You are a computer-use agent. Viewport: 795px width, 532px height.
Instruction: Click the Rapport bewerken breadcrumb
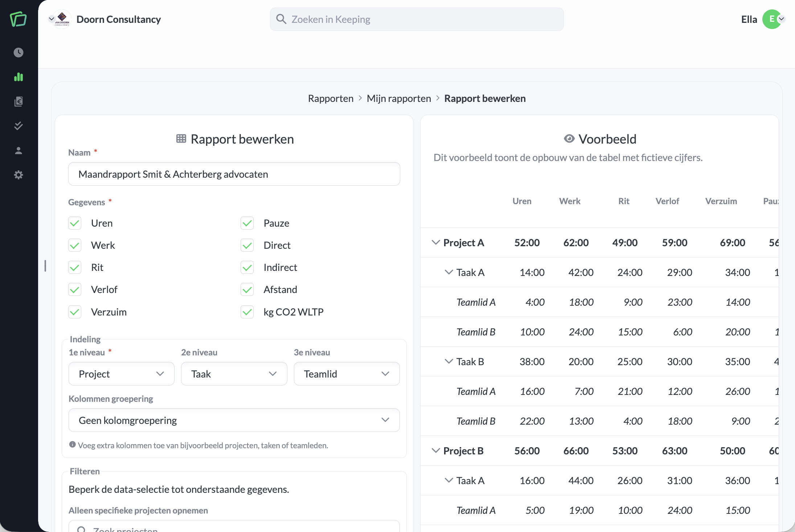tap(485, 98)
